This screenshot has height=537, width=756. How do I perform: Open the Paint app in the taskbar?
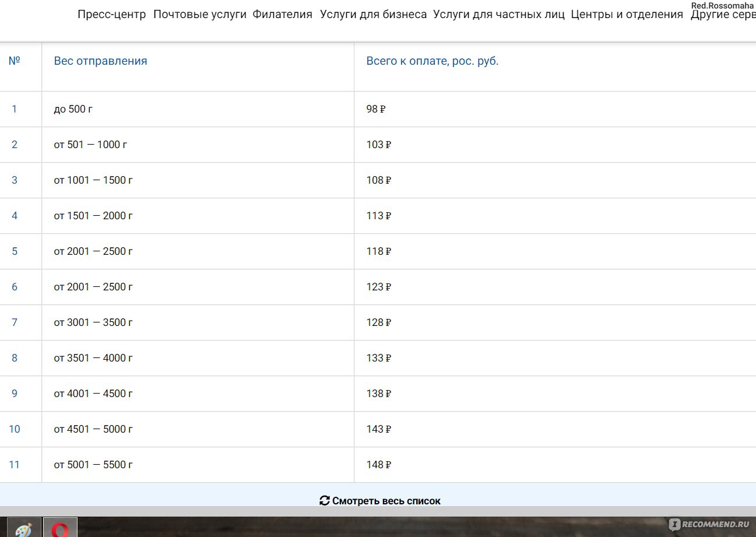point(23,528)
